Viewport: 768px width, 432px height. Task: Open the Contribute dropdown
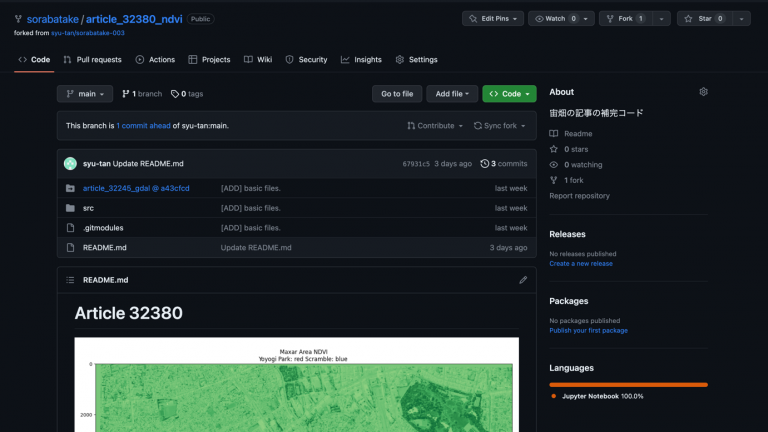pos(435,125)
